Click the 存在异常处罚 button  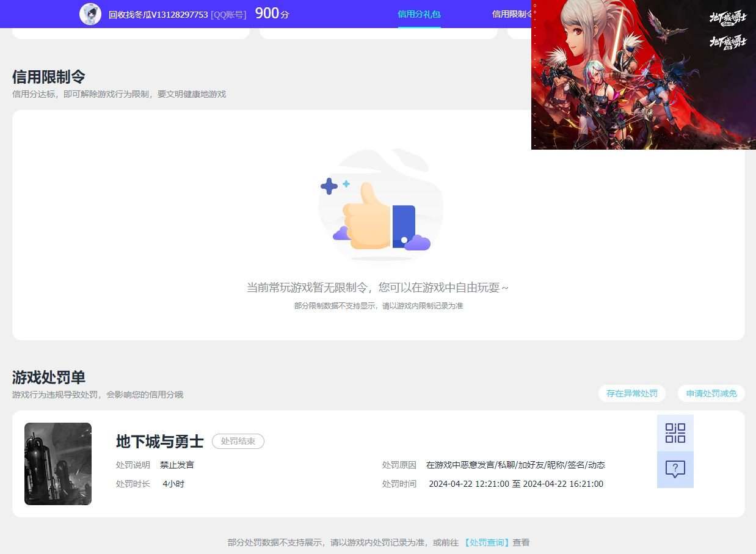click(632, 393)
